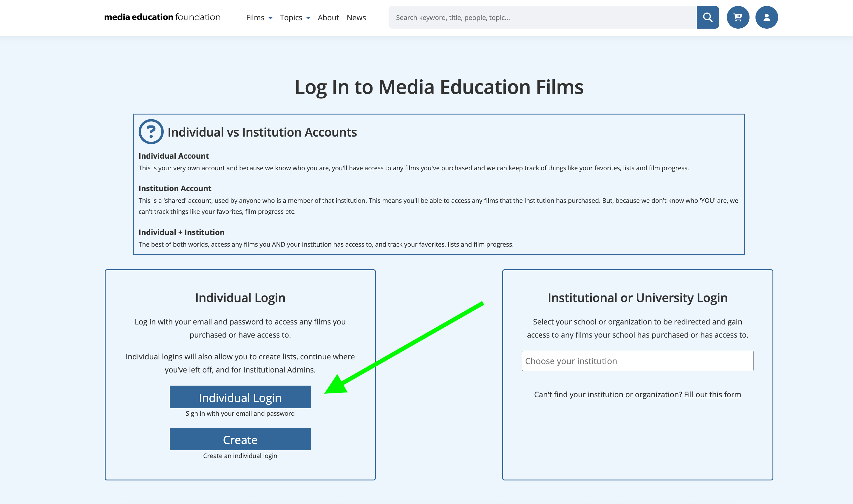Image resolution: width=853 pixels, height=504 pixels.
Task: Open the Choose your institution selector
Action: point(637,361)
